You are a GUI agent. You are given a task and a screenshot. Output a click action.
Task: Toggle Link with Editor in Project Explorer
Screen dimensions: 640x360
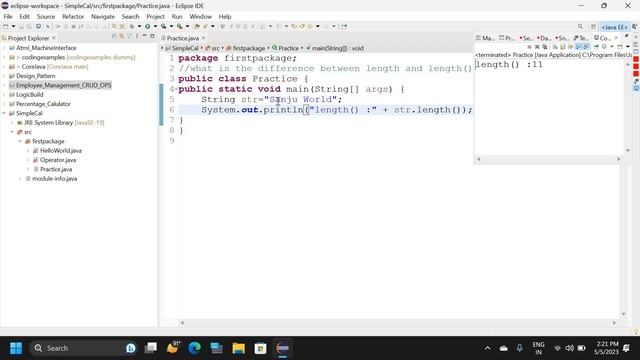pos(122,36)
